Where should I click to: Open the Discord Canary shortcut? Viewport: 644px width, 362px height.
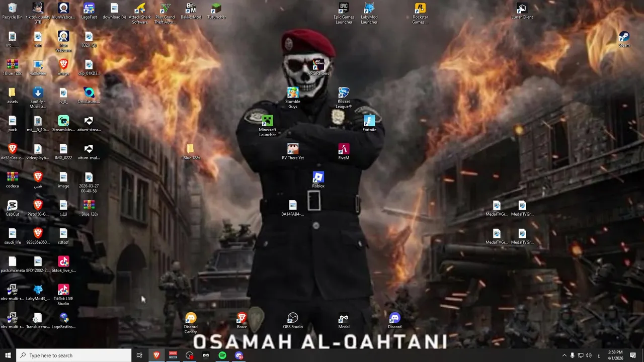click(191, 323)
